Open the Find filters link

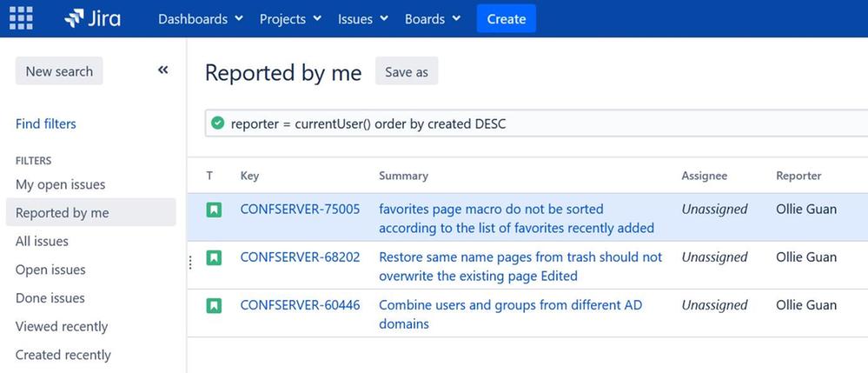point(46,123)
